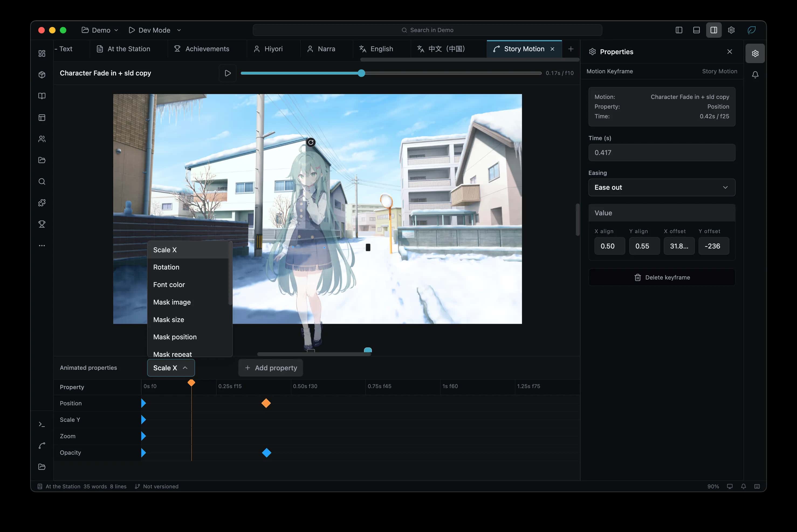Click the Search in Demo field
This screenshot has width=797, height=532.
[427, 30]
